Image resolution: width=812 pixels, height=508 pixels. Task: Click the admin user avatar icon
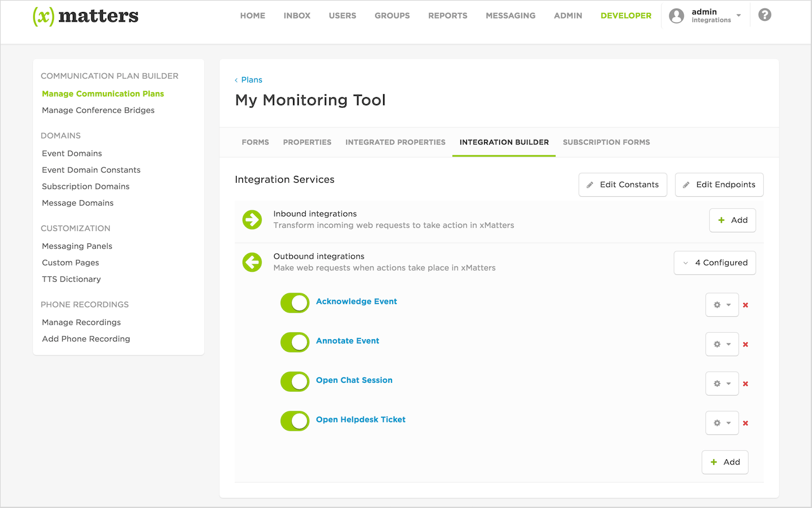click(677, 16)
